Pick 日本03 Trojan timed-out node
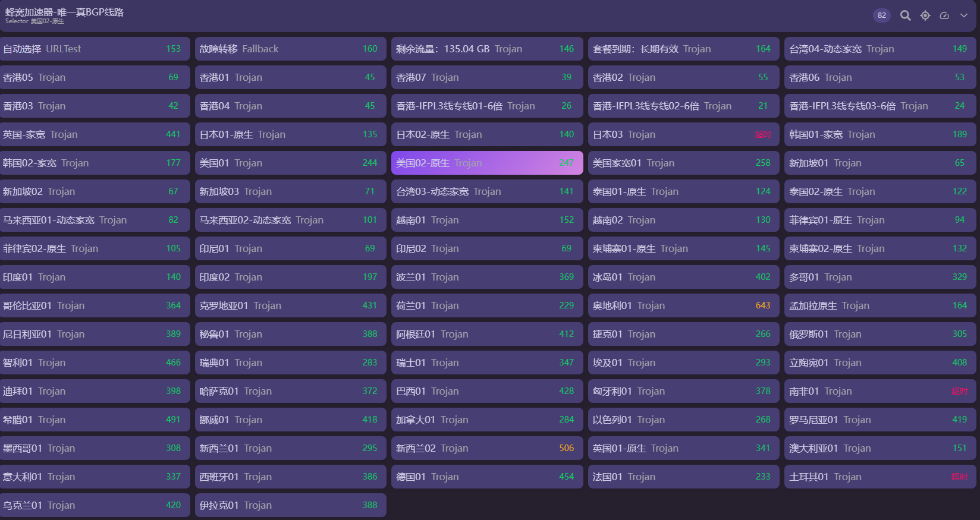Screen dimensions: 980x520 (x=683, y=134)
